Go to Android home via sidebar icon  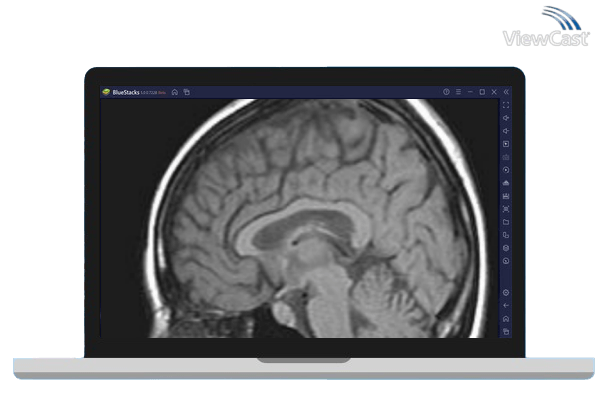[506, 319]
